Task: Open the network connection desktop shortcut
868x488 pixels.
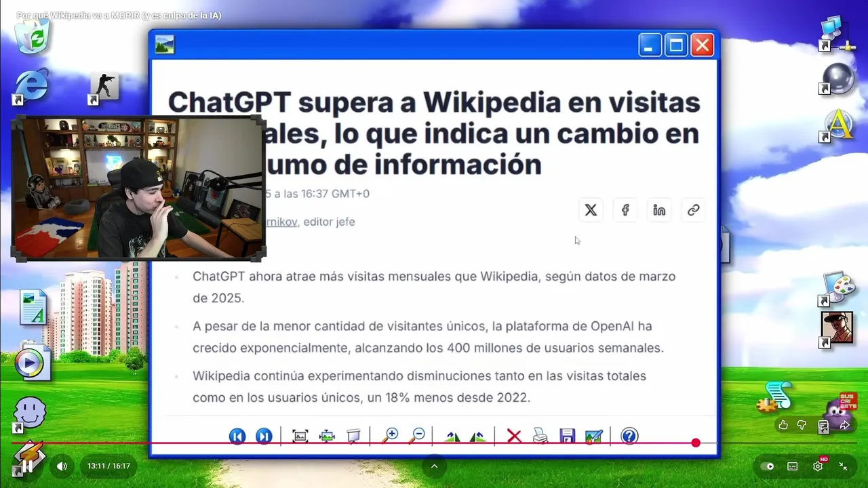Action: coord(837,34)
